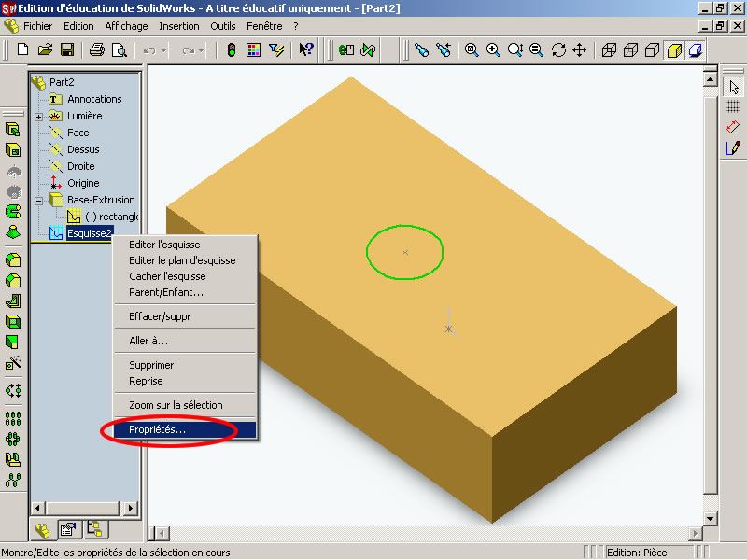
Task: Open a file with the folder icon
Action: point(45,49)
